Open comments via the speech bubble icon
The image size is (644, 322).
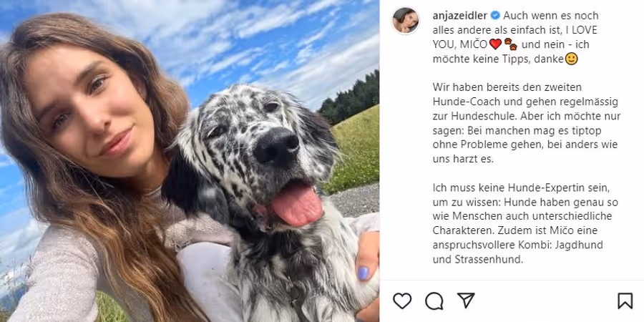point(434,301)
